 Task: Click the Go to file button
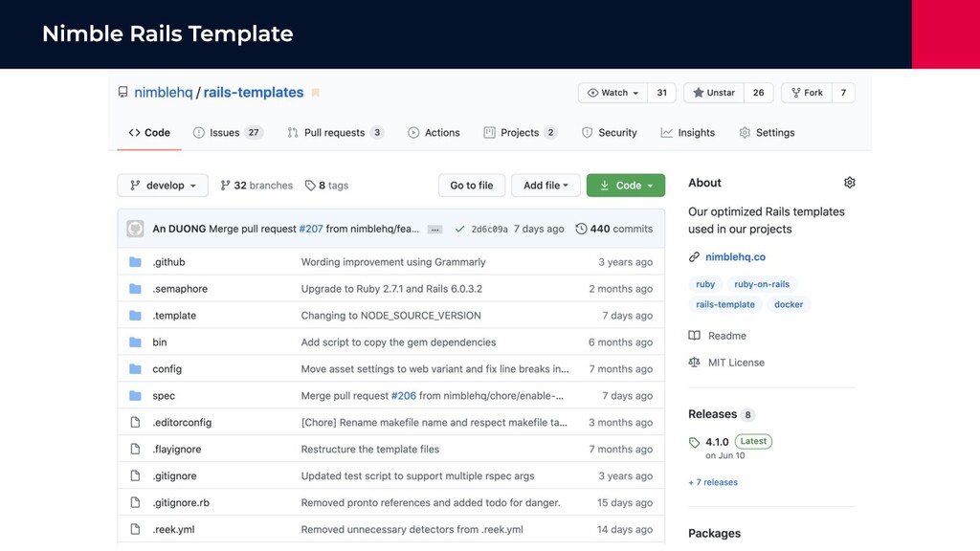pos(471,186)
